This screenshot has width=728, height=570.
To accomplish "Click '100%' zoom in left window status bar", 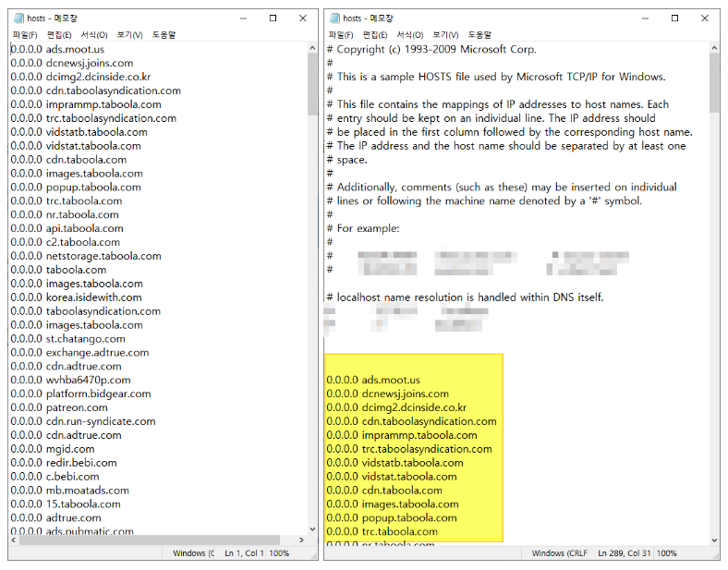I will [x=279, y=552].
